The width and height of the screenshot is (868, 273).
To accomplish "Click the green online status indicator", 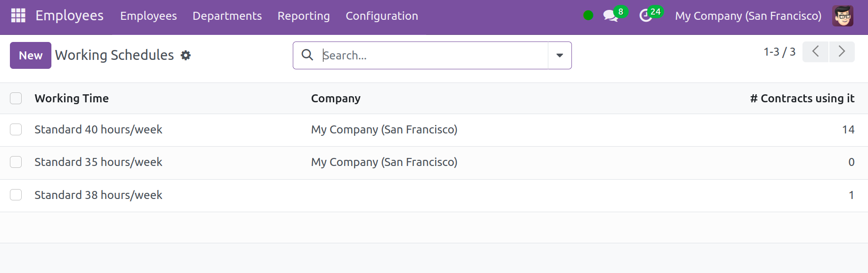I will tap(588, 16).
